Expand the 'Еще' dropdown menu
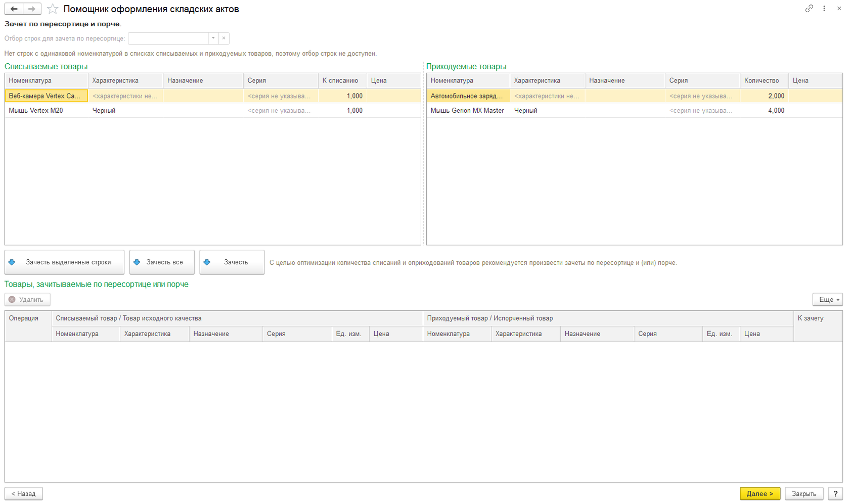The height and width of the screenshot is (504, 850). pos(828,300)
